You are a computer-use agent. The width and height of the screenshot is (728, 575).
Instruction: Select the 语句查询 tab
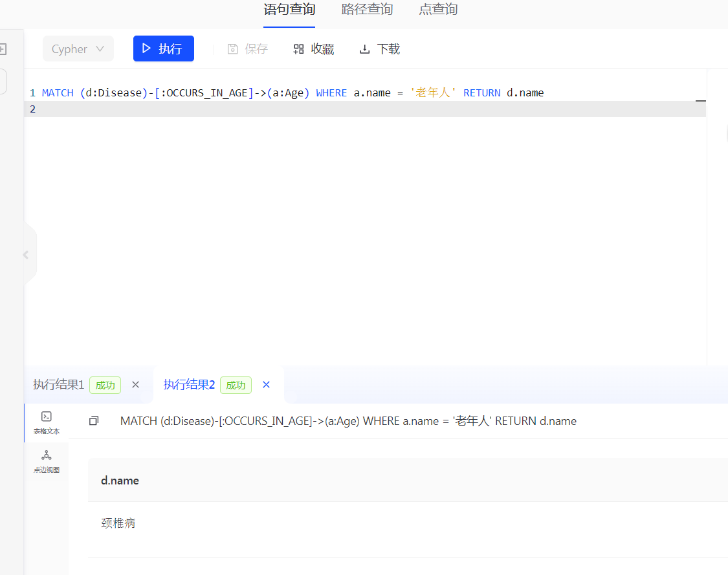pos(289,10)
